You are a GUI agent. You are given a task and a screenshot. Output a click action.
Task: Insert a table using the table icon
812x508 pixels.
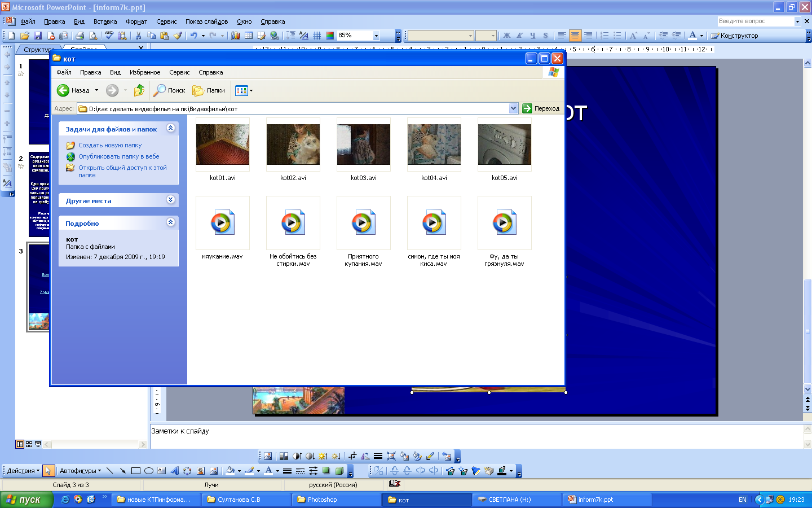249,36
